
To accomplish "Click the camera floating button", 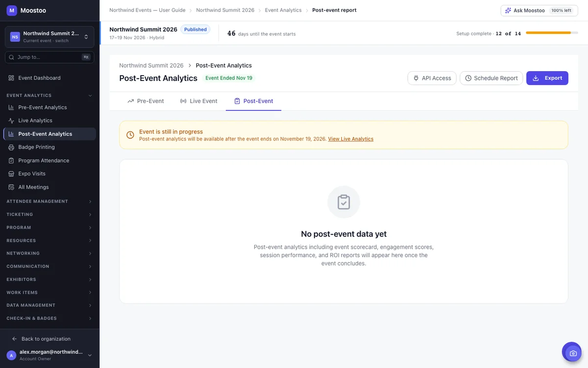I will pyautogui.click(x=571, y=352).
